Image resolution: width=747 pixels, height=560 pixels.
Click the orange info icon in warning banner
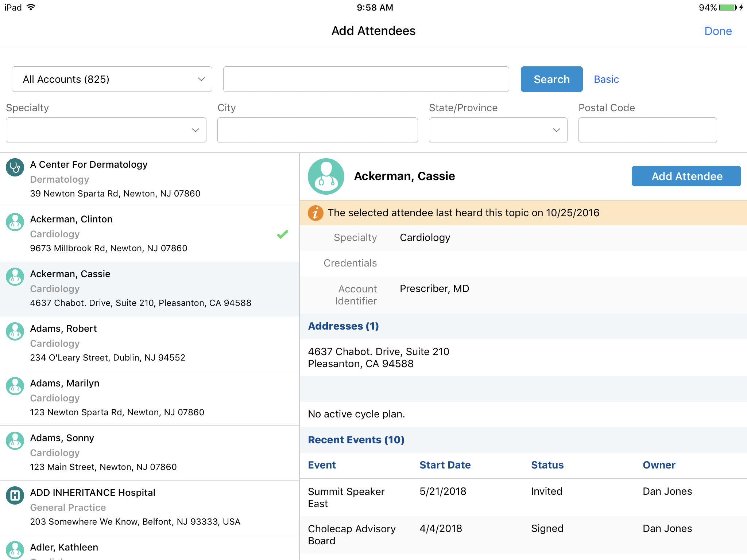[316, 213]
